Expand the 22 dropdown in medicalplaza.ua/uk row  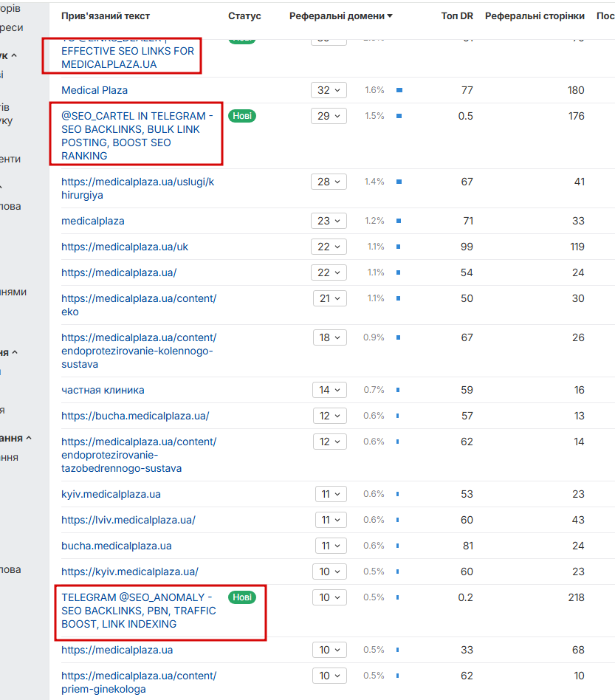pyautogui.click(x=329, y=247)
